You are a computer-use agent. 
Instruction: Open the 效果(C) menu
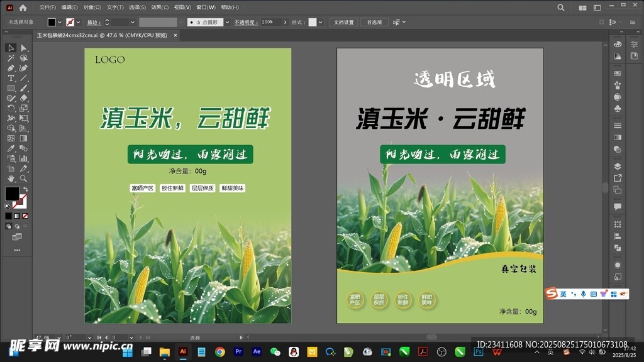160,8
